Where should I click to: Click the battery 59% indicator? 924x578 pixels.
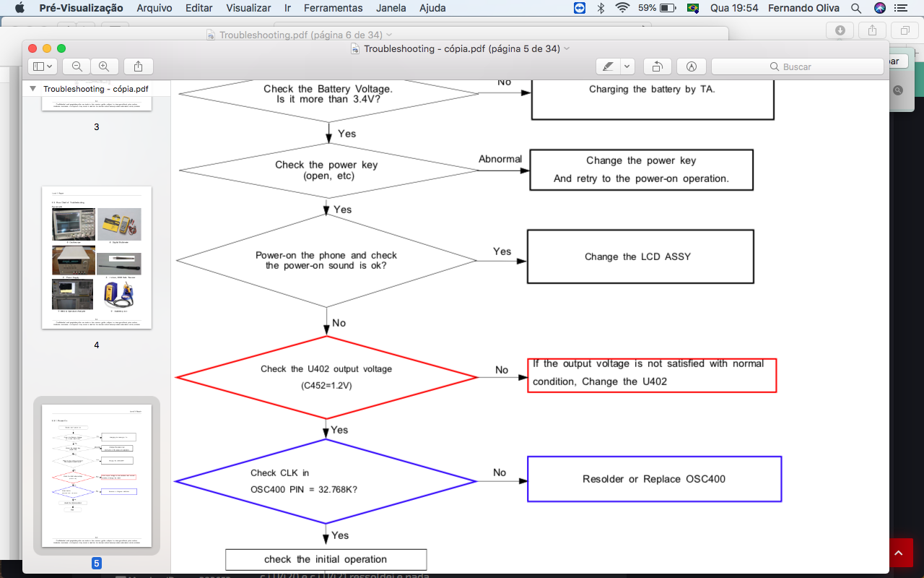click(657, 8)
